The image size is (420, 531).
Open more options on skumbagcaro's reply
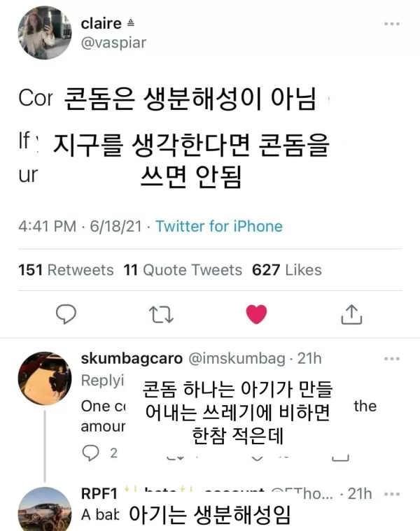391,359
